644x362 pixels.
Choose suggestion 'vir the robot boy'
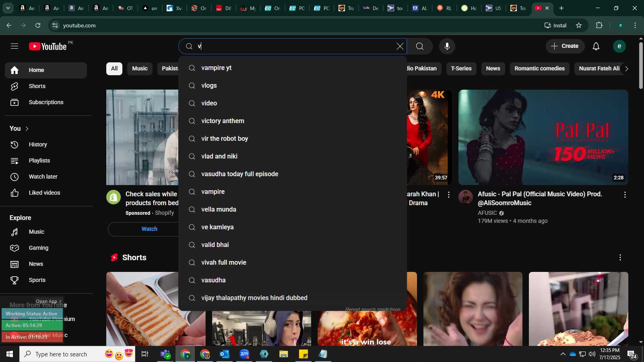(x=293, y=139)
